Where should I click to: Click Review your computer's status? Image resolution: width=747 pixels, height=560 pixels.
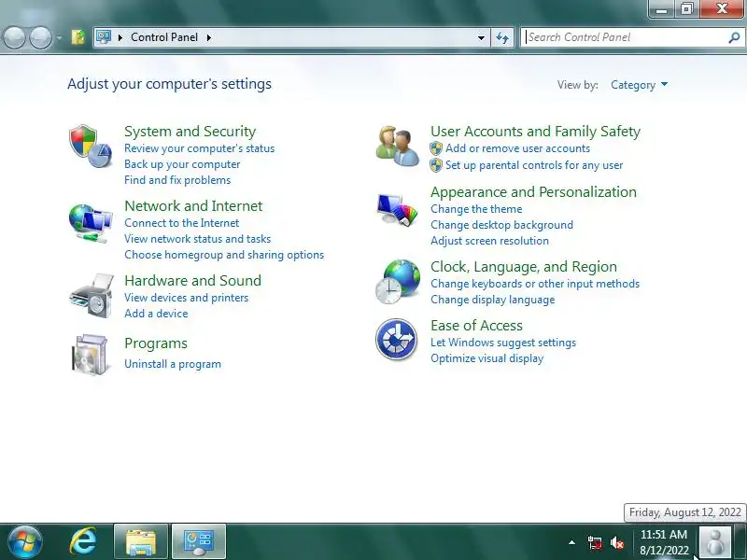[x=199, y=148]
